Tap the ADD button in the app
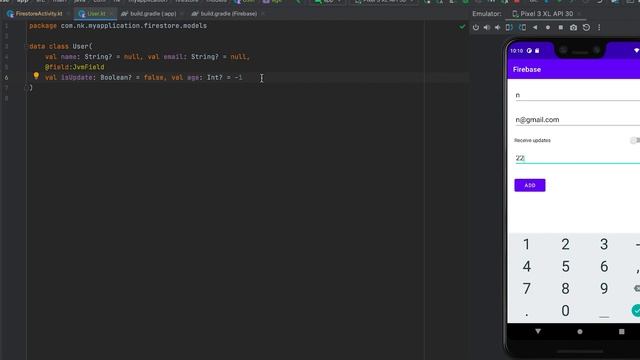640x360 pixels. (529, 185)
